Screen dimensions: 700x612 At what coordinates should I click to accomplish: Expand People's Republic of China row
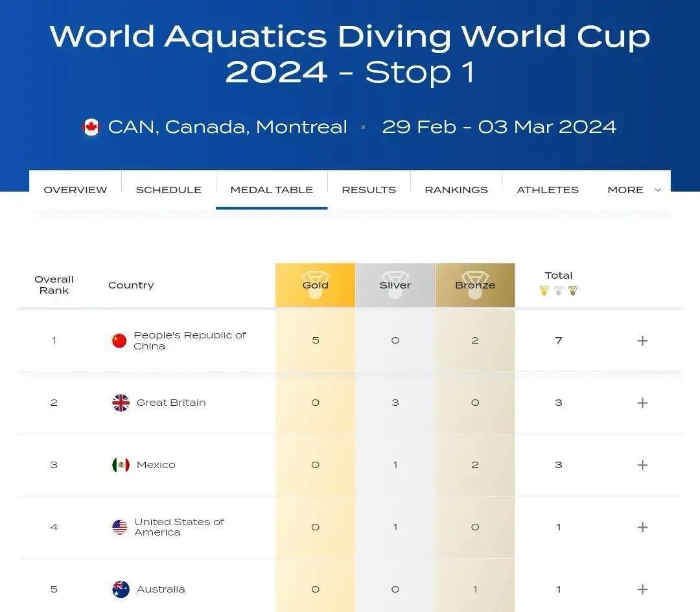pyautogui.click(x=642, y=341)
